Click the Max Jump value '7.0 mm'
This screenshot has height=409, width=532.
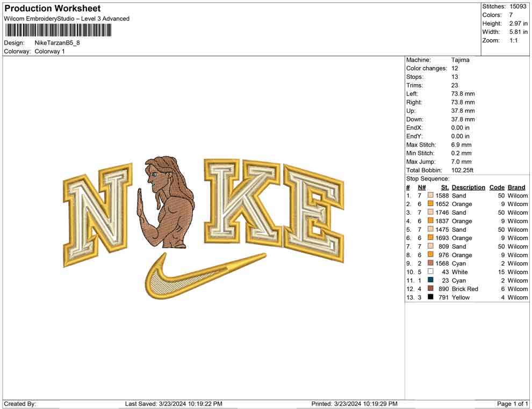click(462, 162)
